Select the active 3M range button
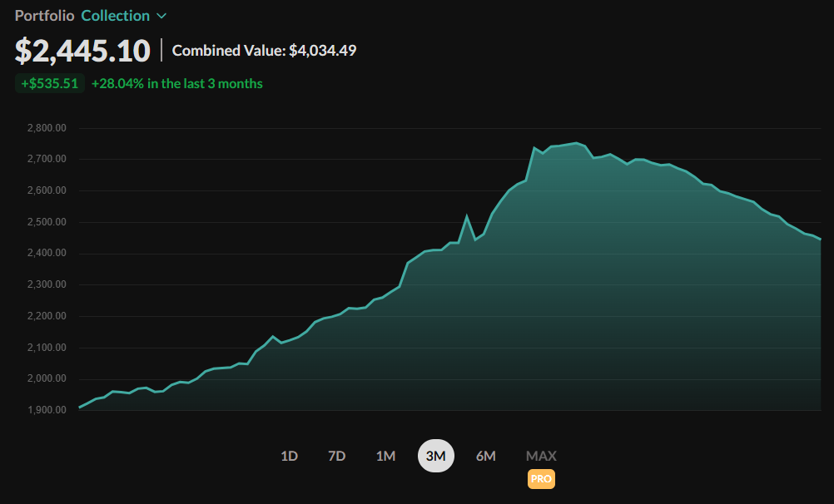Screen dimensions: 834x504 tap(436, 456)
